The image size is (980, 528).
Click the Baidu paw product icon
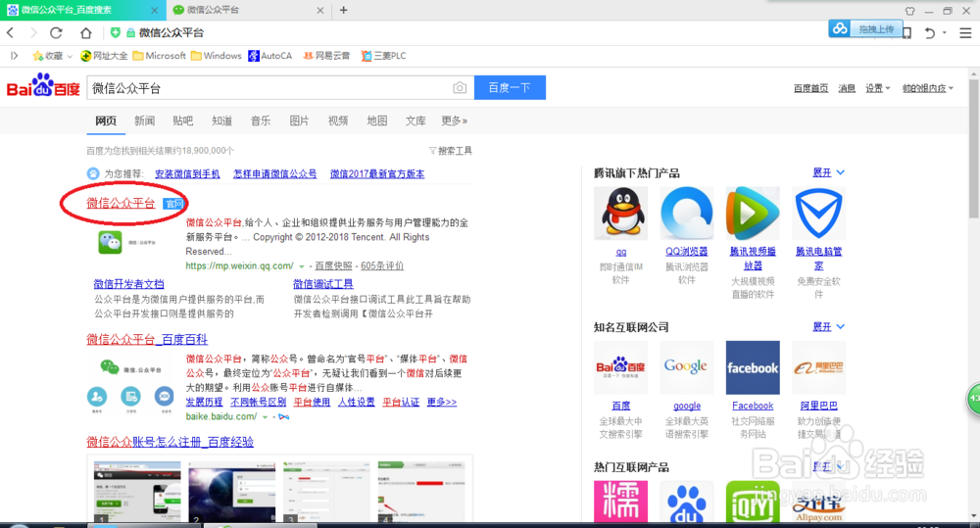[x=686, y=502]
